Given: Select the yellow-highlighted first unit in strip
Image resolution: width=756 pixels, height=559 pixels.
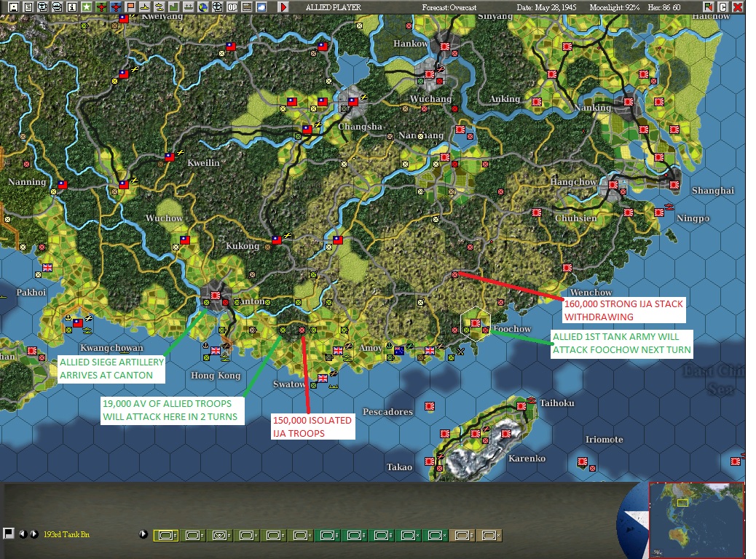Looking at the screenshot, I should (x=166, y=535).
